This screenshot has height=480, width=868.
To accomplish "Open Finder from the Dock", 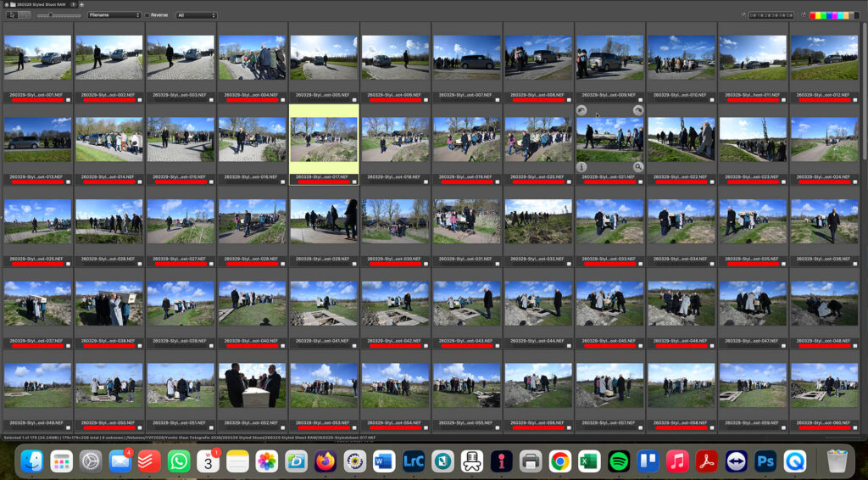I will [32, 460].
